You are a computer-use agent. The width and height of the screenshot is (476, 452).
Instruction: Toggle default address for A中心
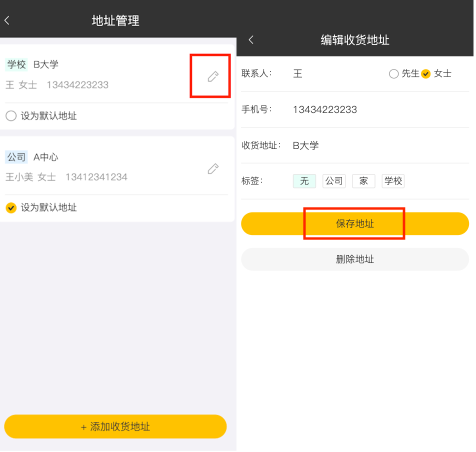coord(11,208)
